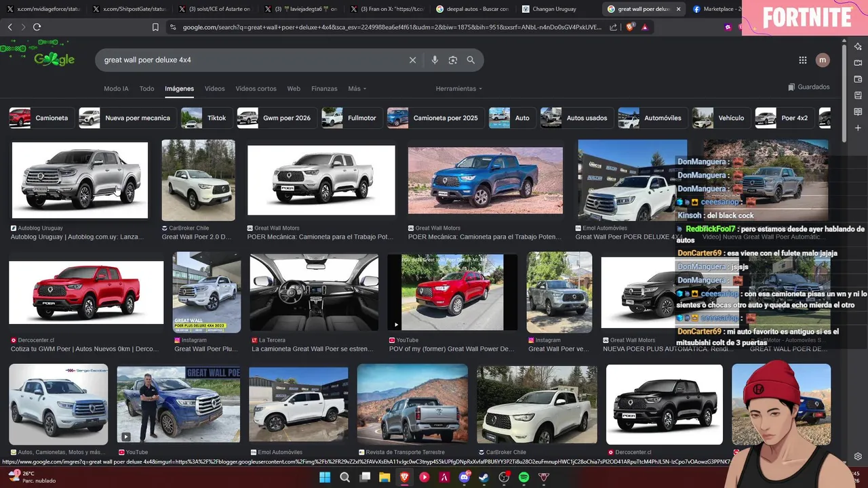This screenshot has width=868, height=488.
Task: Filter by the Vehículo chip
Action: point(721,118)
